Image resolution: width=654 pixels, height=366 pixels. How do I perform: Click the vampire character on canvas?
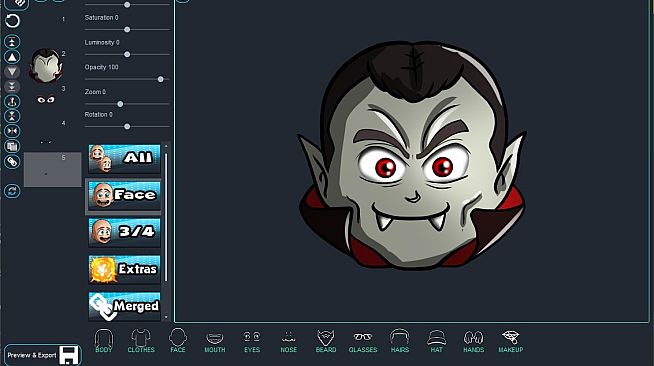[412, 155]
